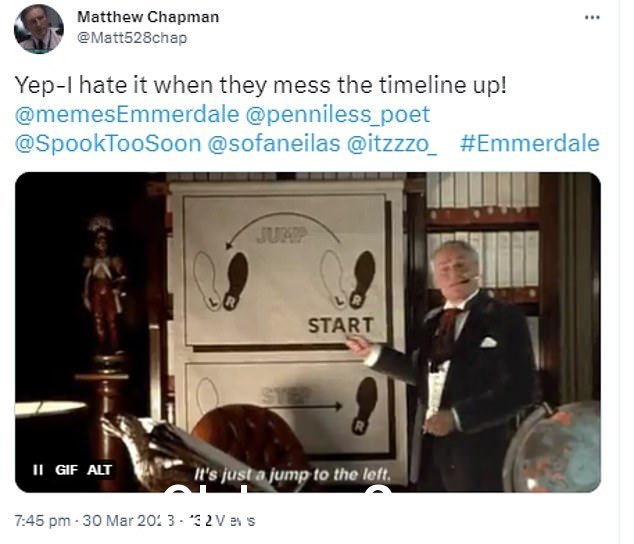Go to the @SpookTooSoon profile mention
This screenshot has width=634, height=544.
coord(108,144)
